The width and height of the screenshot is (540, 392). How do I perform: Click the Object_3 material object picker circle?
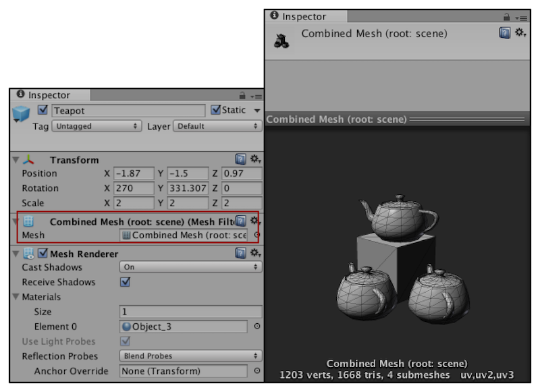coord(259,327)
